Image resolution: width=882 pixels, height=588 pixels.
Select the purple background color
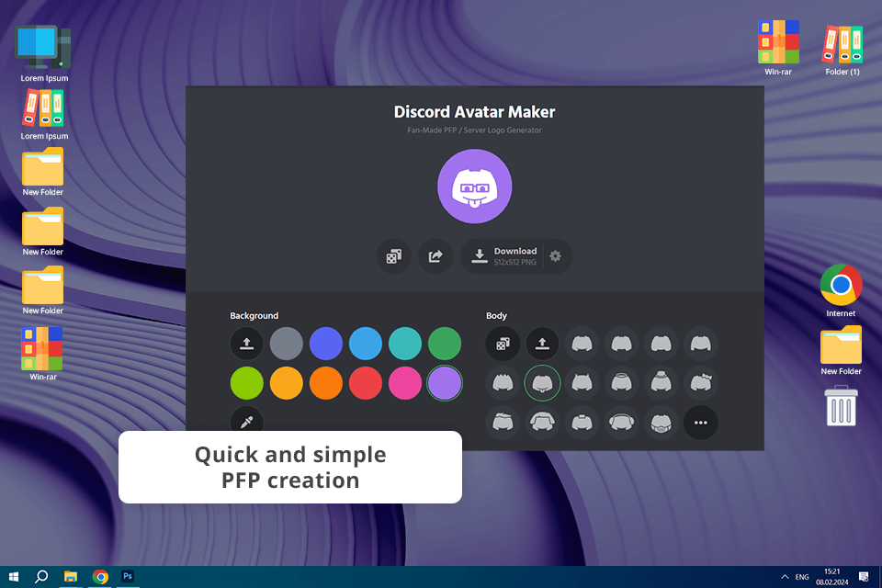point(445,382)
